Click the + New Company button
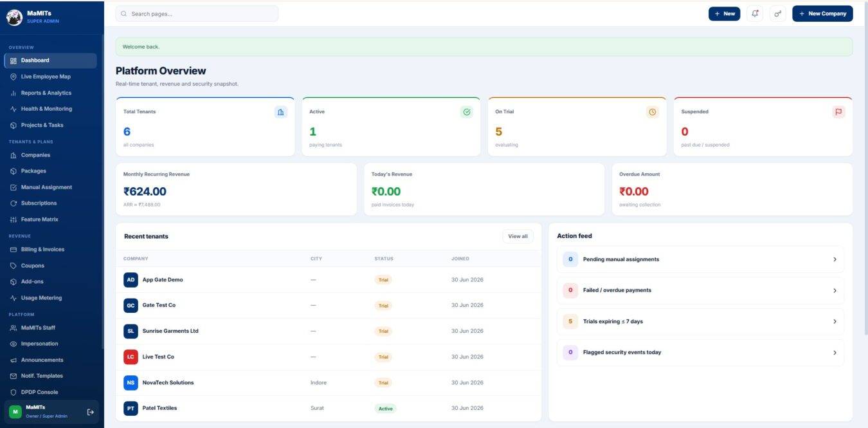 (x=822, y=14)
